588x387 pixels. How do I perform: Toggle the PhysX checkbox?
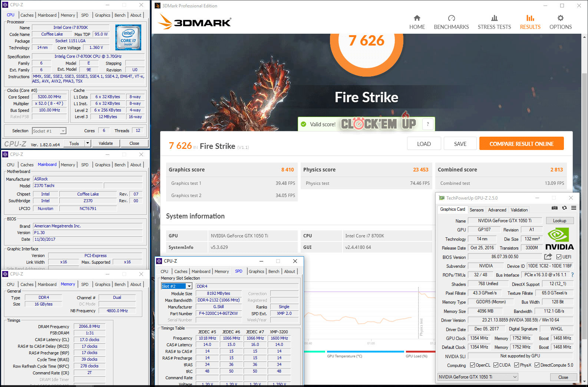click(517, 365)
